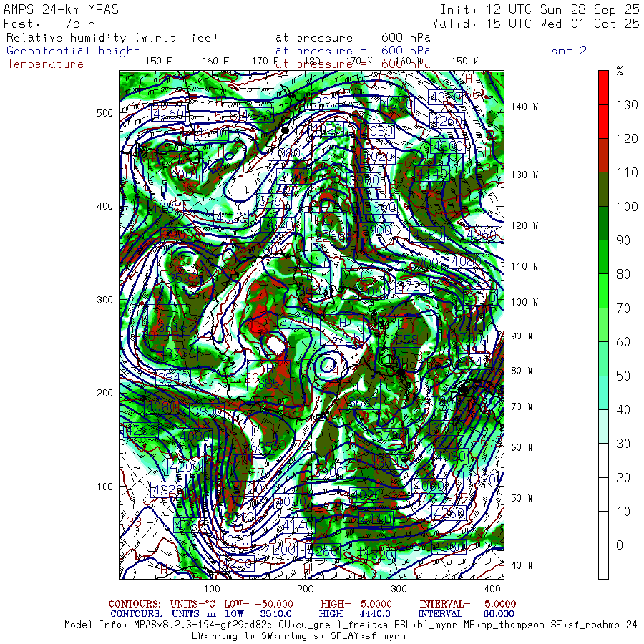Screen dimensions: 644x644
Task: Click the 'Fcst: 75 h' forecast hour text
Action: [49, 24]
